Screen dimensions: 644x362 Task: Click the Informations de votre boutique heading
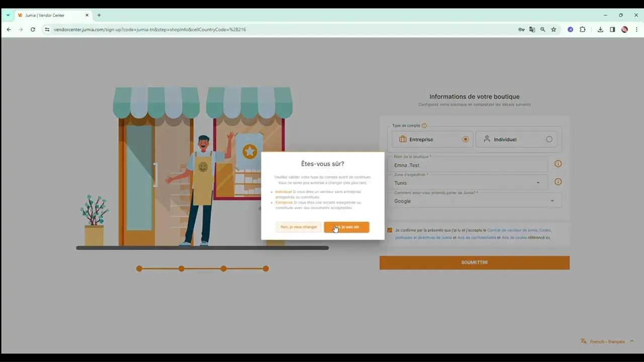(474, 97)
